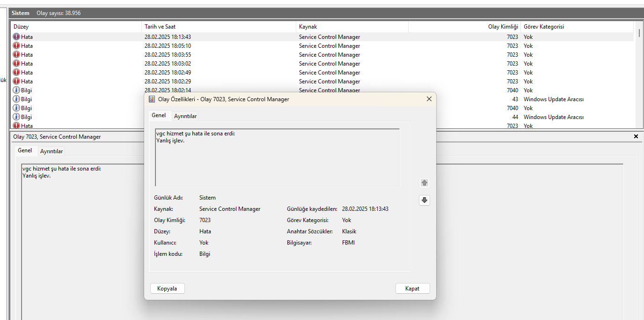Open Ayrıntılar tab in the preview pane
This screenshot has width=644, height=320.
51,151
